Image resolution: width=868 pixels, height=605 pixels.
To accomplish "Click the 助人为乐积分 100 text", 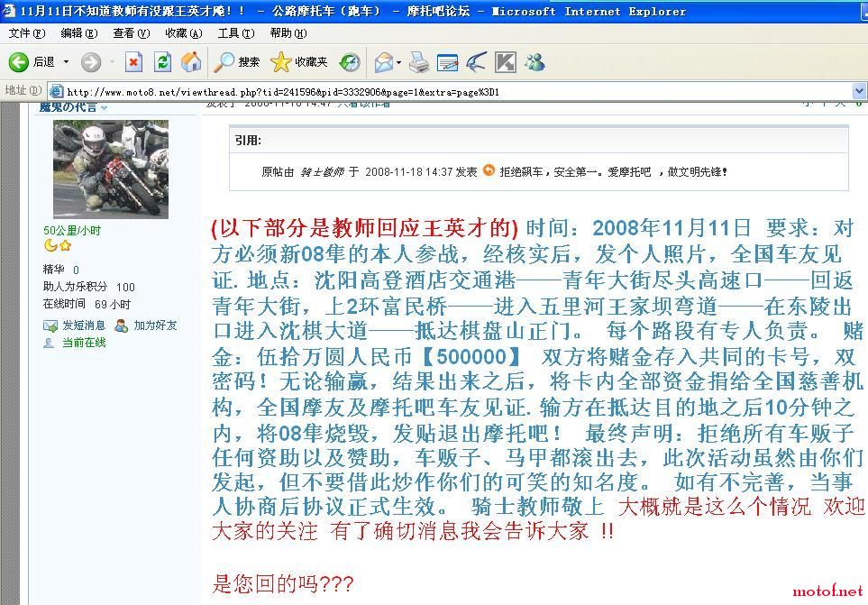I will (89, 287).
